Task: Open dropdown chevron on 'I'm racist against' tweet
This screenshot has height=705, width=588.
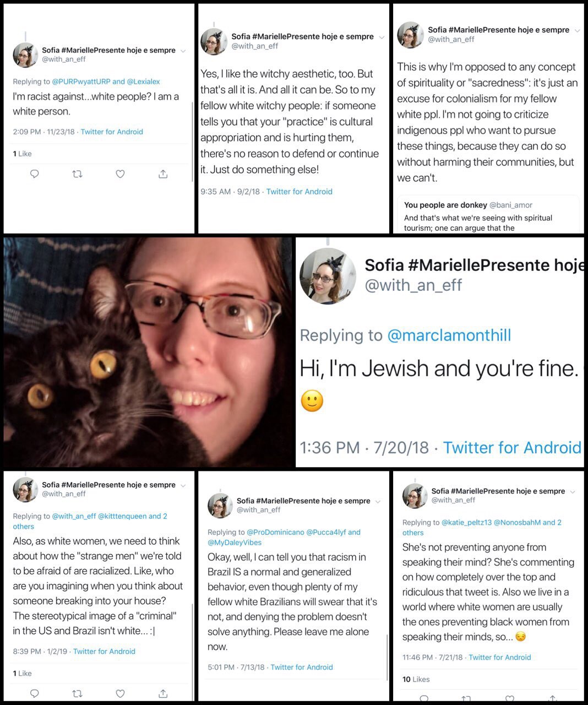Action: 183,51
